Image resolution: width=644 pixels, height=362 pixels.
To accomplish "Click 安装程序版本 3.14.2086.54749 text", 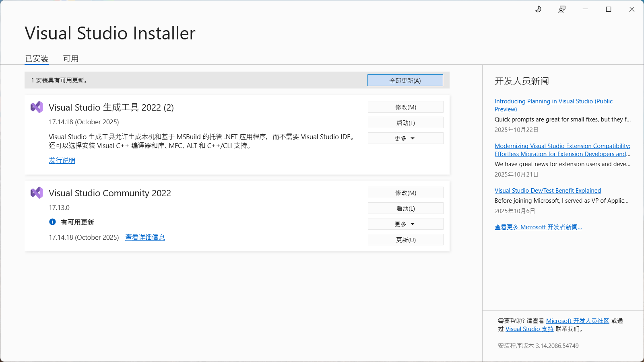I will pyautogui.click(x=538, y=346).
